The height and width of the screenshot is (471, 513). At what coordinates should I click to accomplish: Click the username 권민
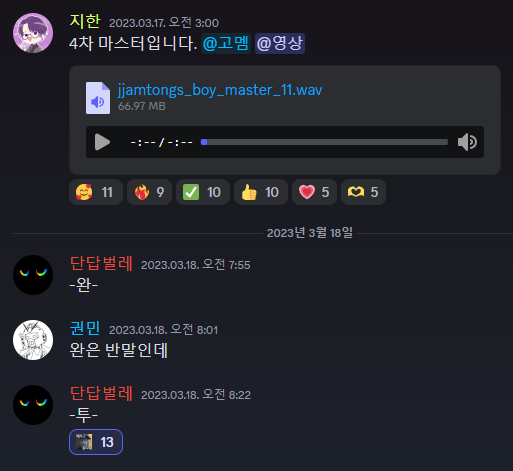85,328
